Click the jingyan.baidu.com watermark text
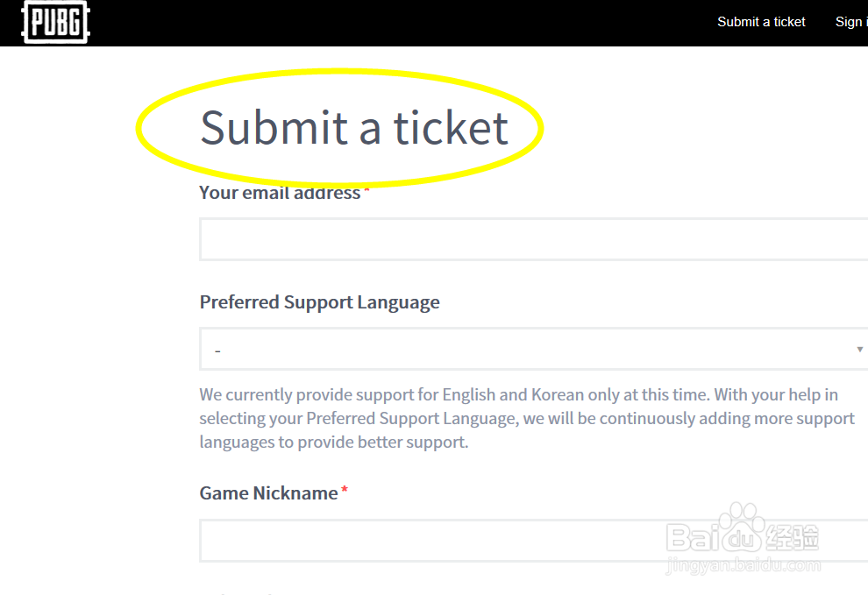Viewport: 868px width, 595px height. pos(743,567)
